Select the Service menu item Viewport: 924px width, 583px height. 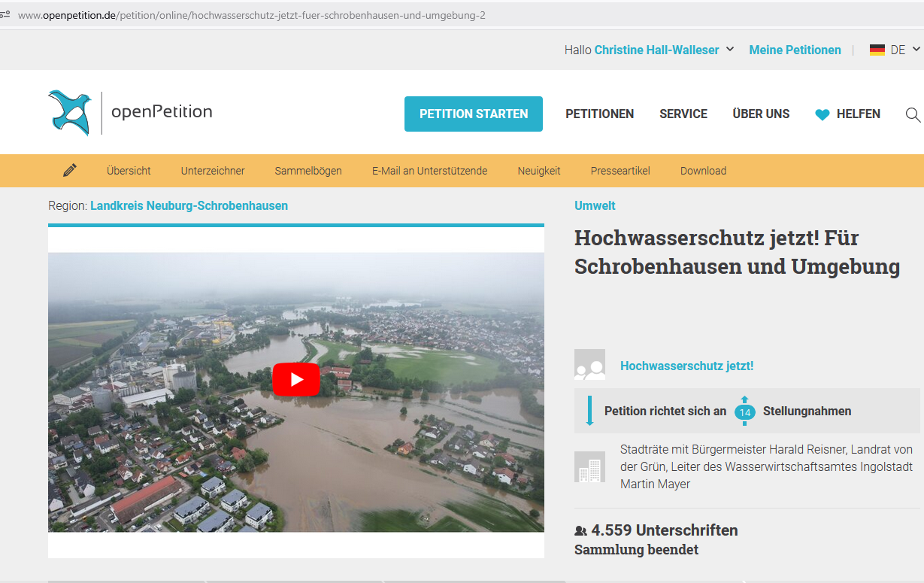pyautogui.click(x=683, y=114)
